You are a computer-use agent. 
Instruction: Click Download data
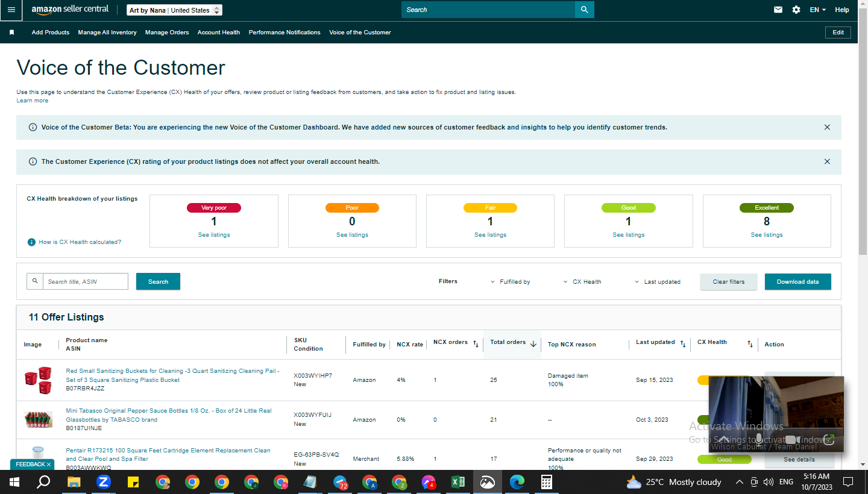(x=797, y=281)
